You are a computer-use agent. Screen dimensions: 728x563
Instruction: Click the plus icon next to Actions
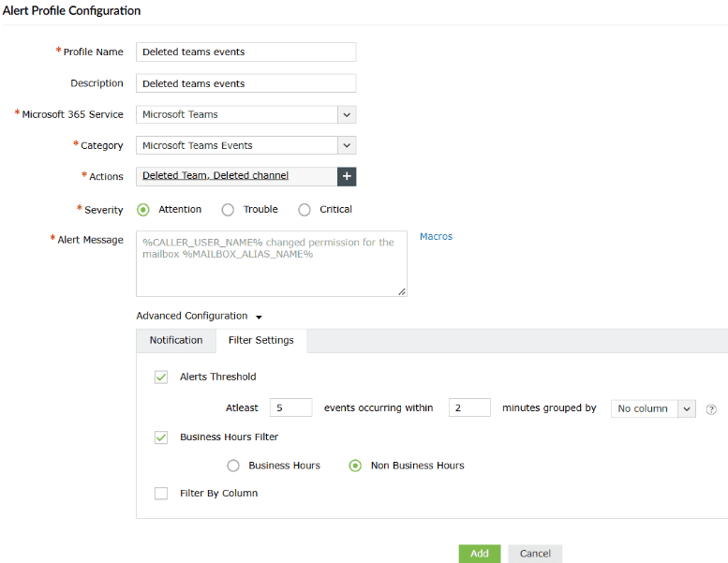point(347,176)
